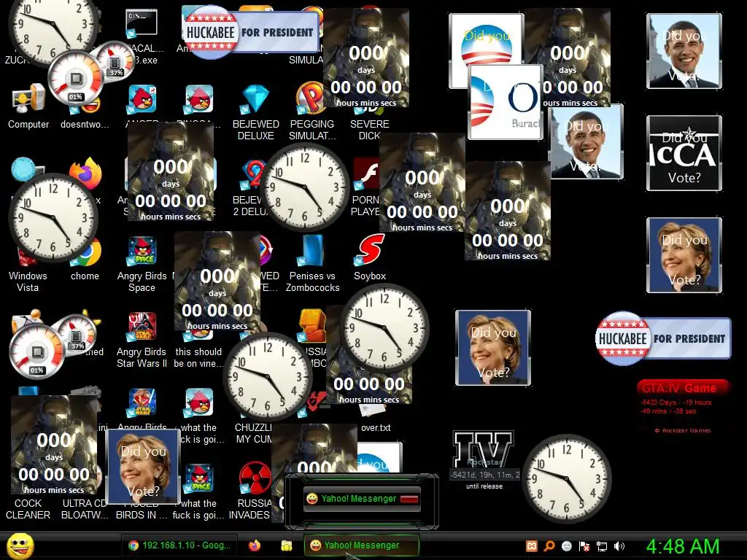Viewport: 747px width, 560px height.
Task: Click the Firefox taskbar icon
Action: coord(255,545)
